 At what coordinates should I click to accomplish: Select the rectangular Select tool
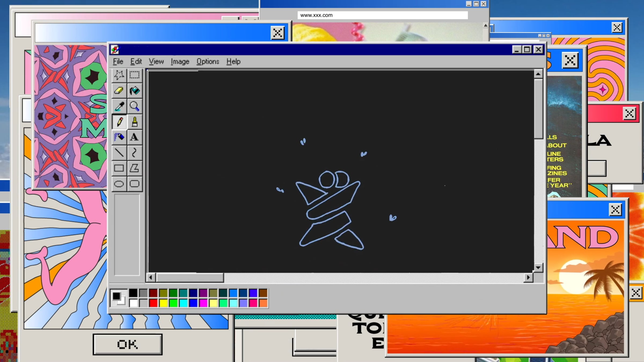[134, 75]
